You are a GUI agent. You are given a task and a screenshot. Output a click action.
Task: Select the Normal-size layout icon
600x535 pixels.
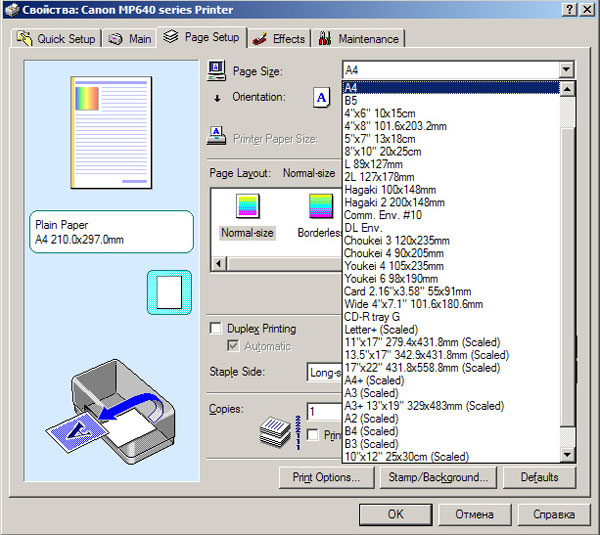pos(248,206)
